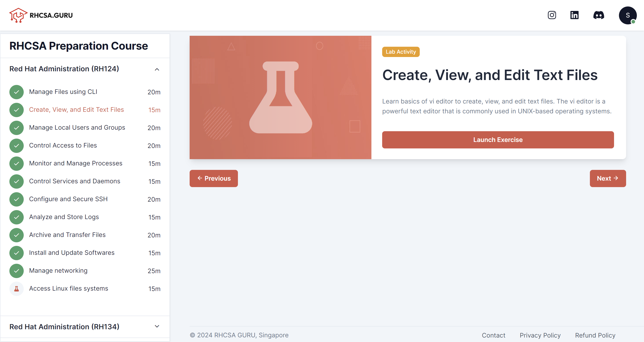Click the Launch Exercise button

coord(498,140)
